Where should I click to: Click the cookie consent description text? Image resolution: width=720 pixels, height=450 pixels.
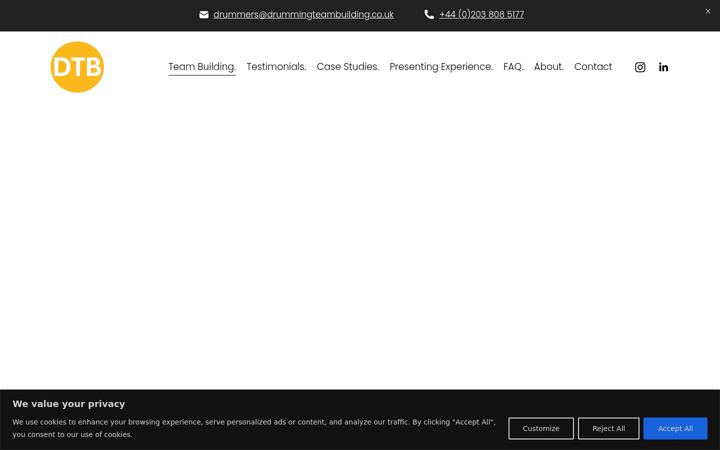(x=254, y=428)
